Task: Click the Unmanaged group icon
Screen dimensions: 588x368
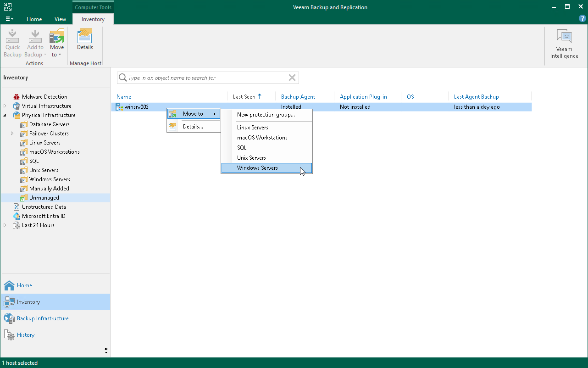Action: click(x=24, y=198)
